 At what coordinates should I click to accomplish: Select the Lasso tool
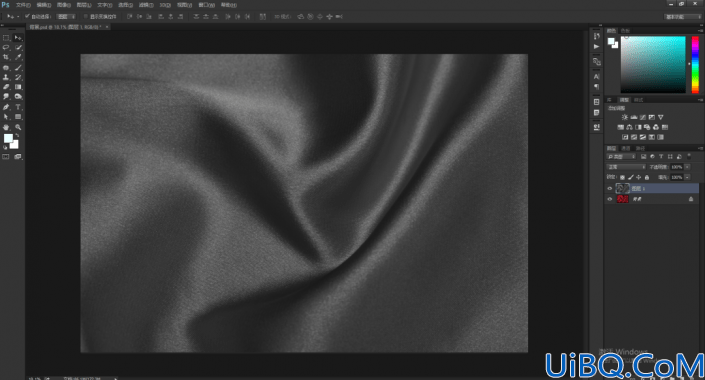(6, 47)
